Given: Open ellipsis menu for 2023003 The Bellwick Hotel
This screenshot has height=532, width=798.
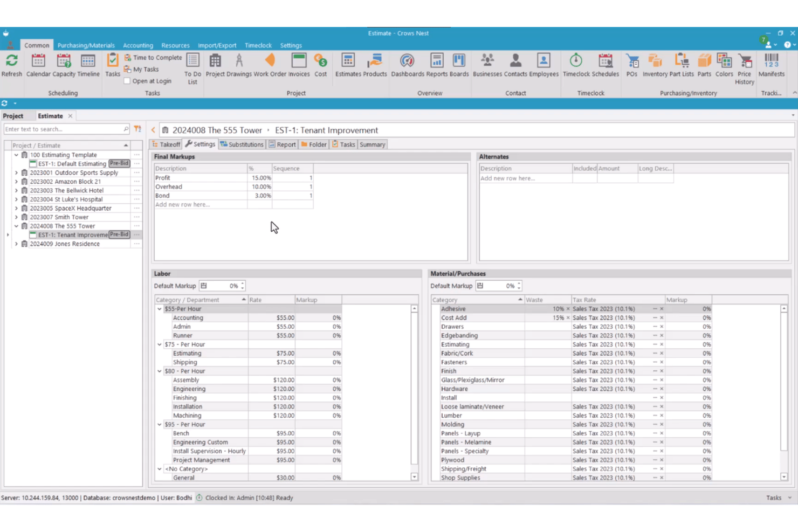Looking at the screenshot, I should 136,190.
